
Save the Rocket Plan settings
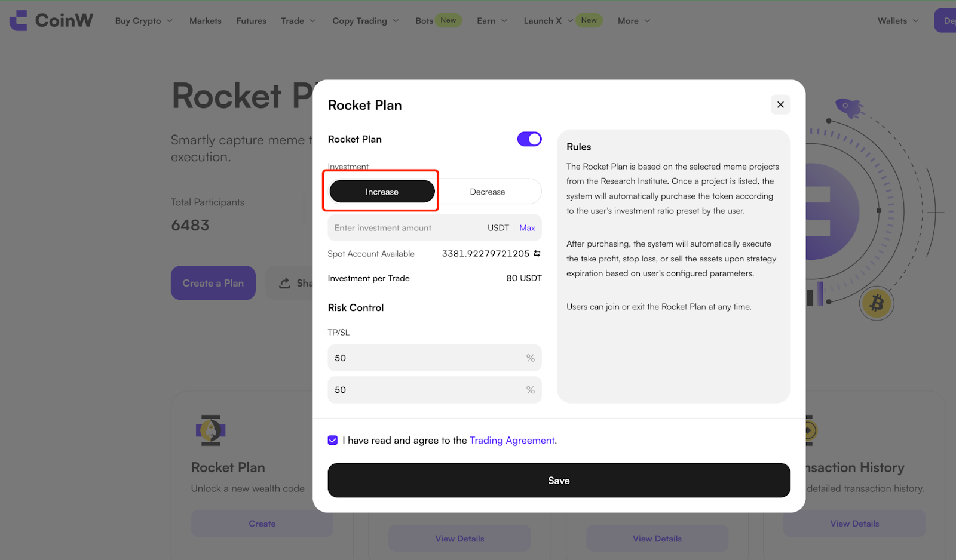pos(559,481)
